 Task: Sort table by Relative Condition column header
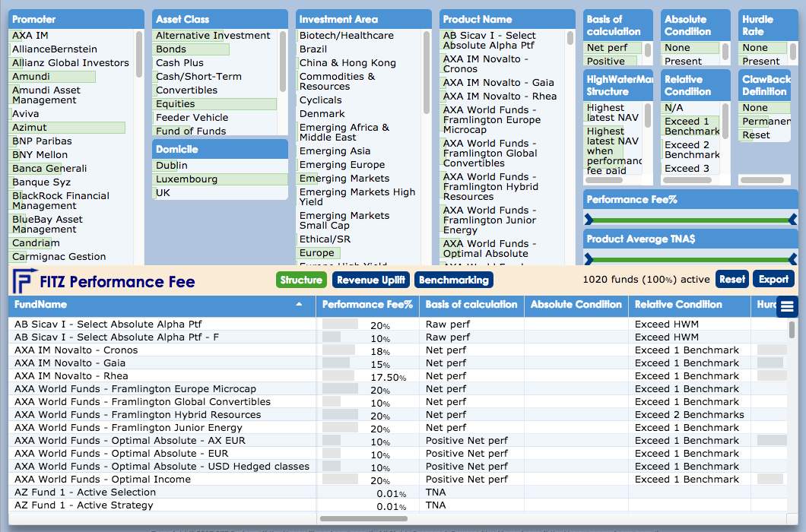tap(678, 305)
